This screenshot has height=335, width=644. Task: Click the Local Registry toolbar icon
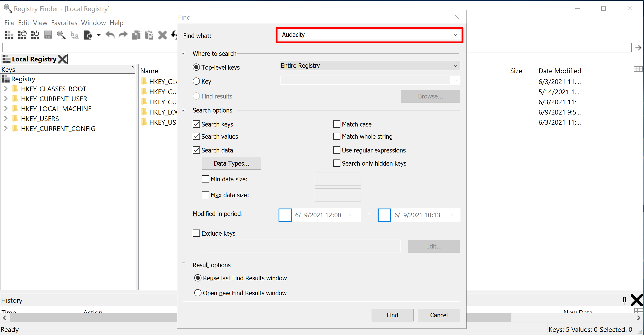click(9, 35)
